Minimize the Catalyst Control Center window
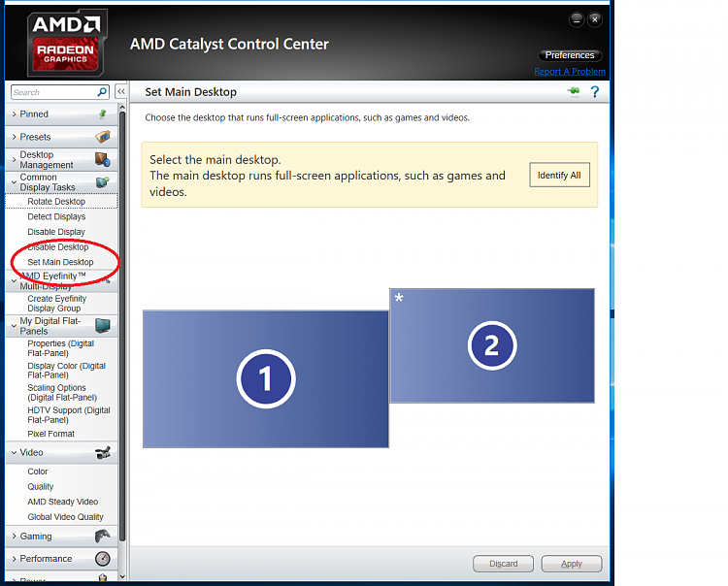 (x=577, y=19)
